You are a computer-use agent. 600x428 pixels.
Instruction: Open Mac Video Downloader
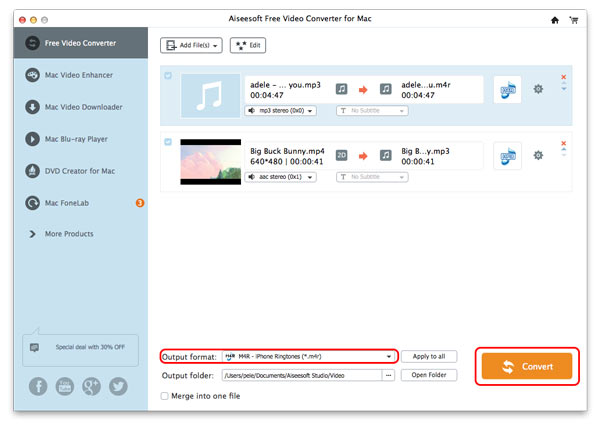(x=83, y=107)
